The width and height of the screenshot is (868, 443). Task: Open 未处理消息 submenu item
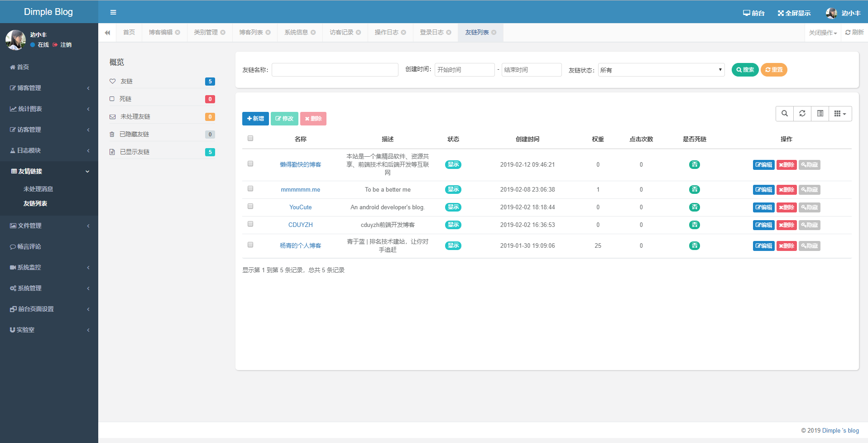[38, 189]
